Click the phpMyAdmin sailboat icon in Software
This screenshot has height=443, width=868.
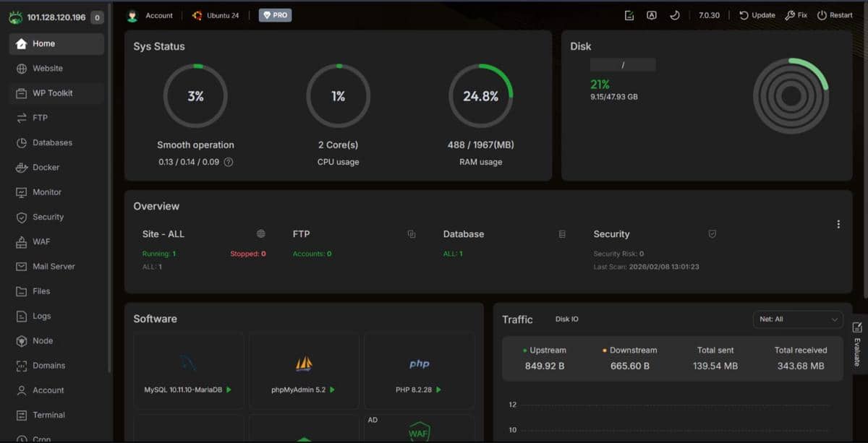pyautogui.click(x=304, y=365)
